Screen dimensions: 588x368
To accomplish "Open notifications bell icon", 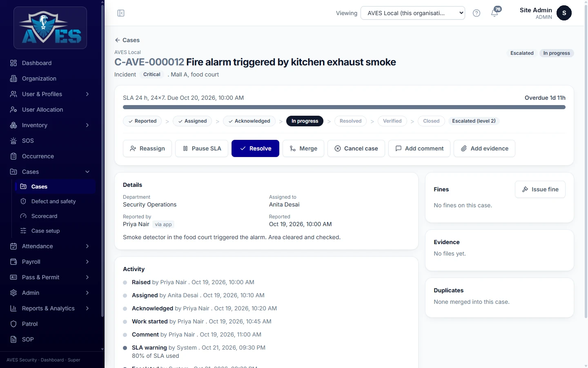I will tap(494, 13).
